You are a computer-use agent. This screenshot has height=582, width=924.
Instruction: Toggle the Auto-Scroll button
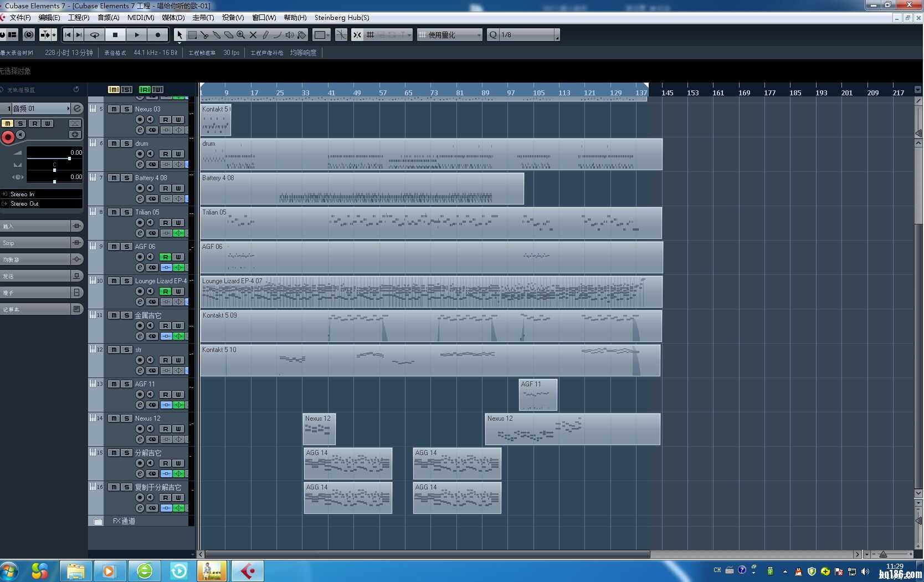[45, 35]
